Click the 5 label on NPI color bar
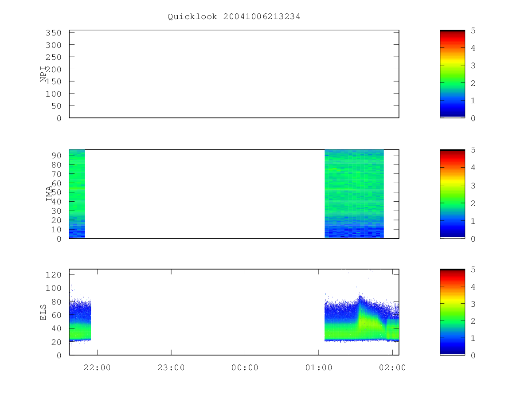Viewport: 532px width, 399px height. point(473,31)
